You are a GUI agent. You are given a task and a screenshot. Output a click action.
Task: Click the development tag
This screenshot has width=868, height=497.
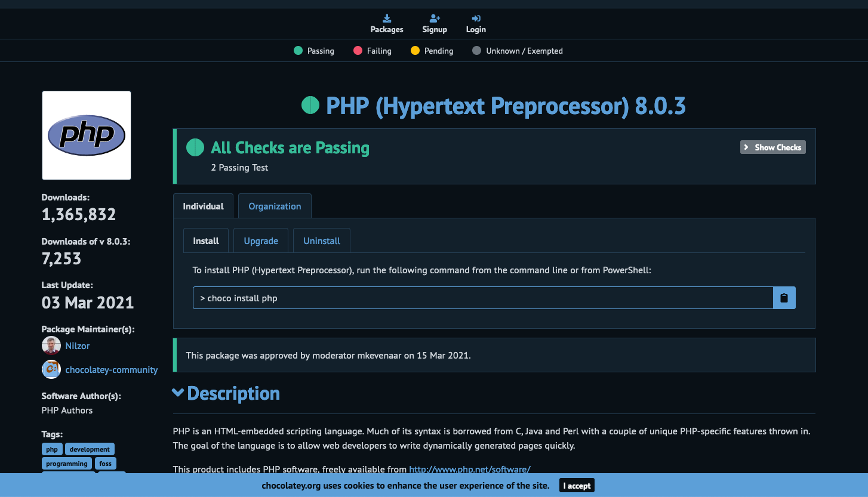click(90, 449)
